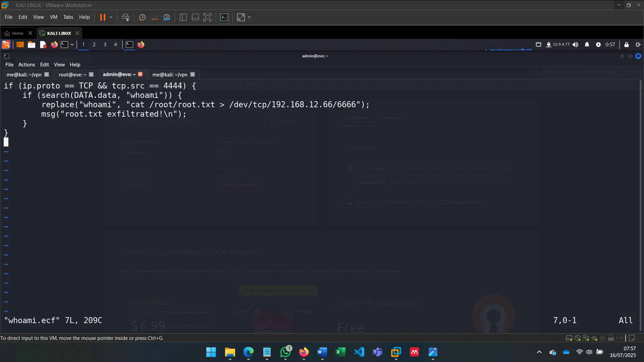Click the replace command line in the editor

(x=205, y=105)
